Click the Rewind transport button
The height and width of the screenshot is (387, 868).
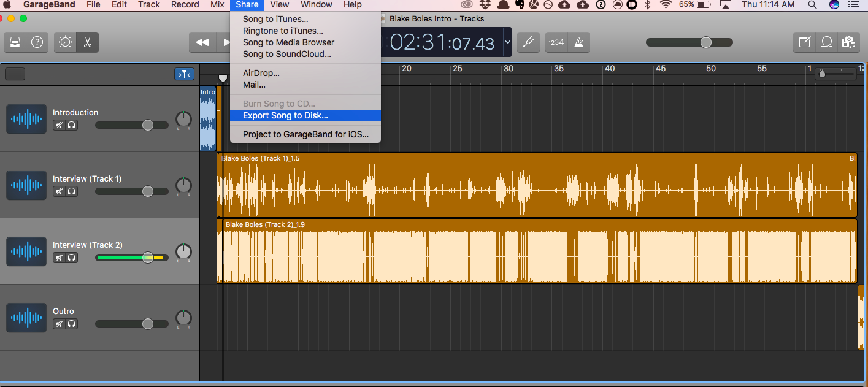(x=202, y=42)
